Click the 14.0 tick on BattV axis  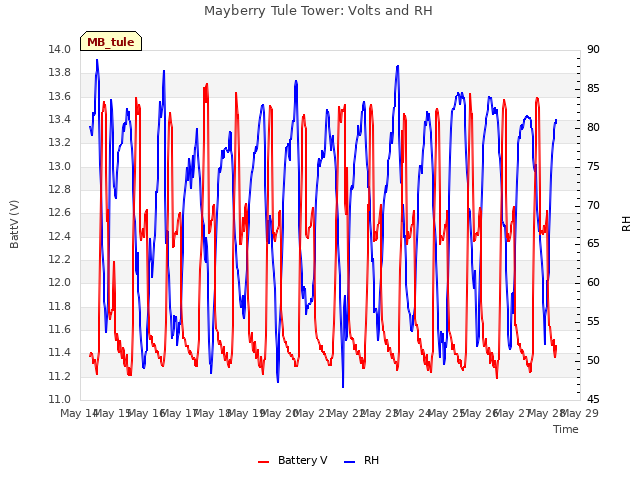pos(60,49)
